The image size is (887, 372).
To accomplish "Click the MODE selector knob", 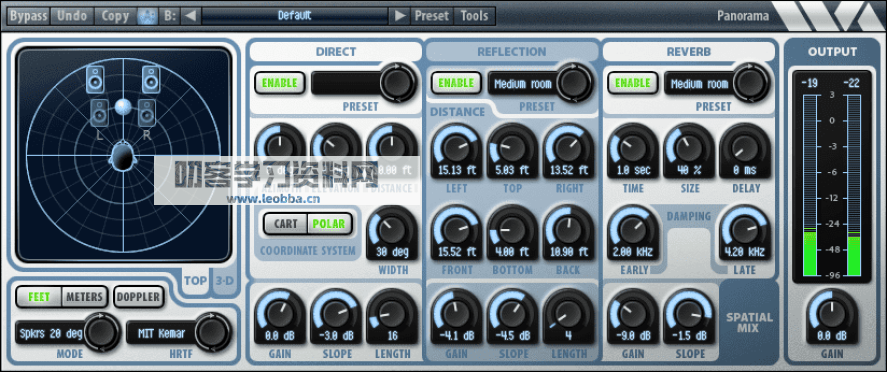I will pos(101,332).
